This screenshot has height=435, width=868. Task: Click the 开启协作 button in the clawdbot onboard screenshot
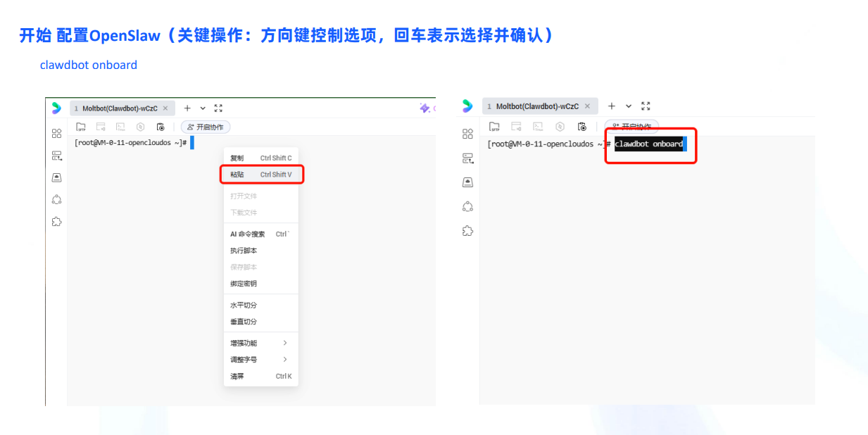[x=631, y=127]
